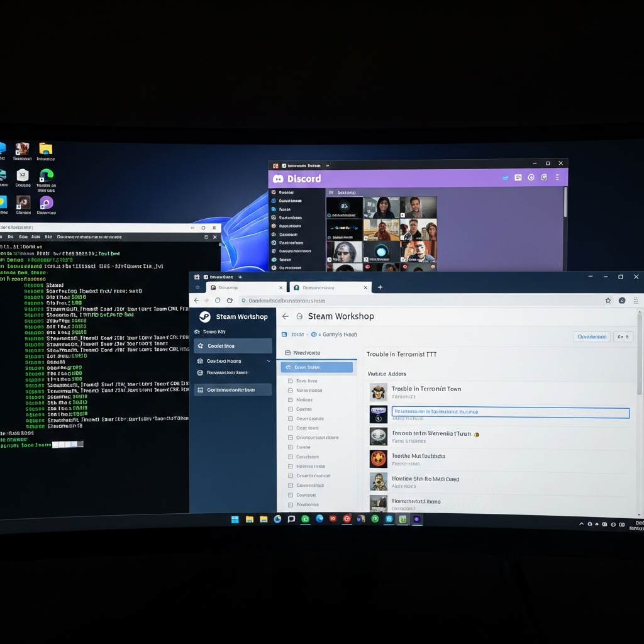Select the dark-haired woman's video tile in Discord
This screenshot has width=644, height=644.
pyautogui.click(x=382, y=208)
